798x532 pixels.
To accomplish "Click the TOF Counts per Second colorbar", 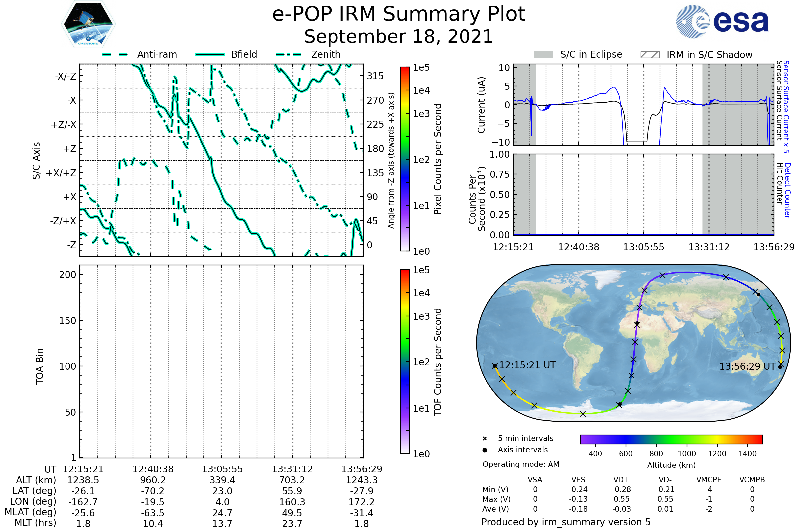I will click(405, 361).
